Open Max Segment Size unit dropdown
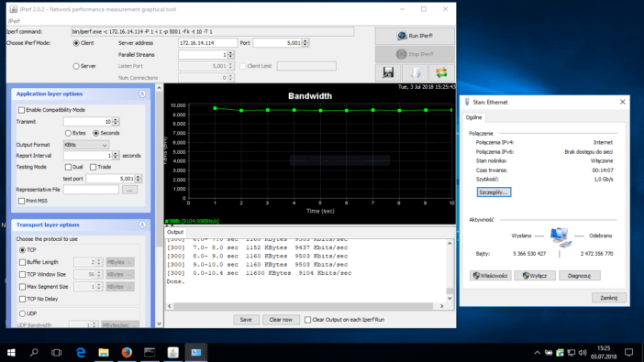Screen dimensions: 644x362 tap(120, 287)
